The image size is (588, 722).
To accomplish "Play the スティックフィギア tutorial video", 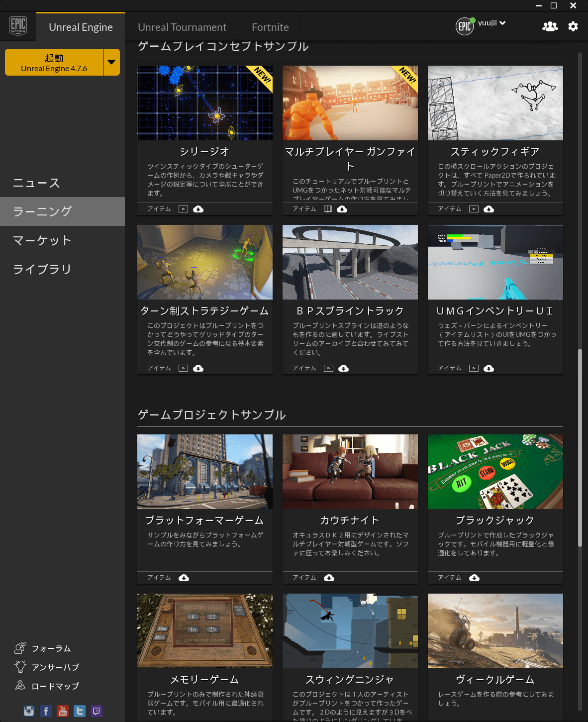I will (x=474, y=209).
